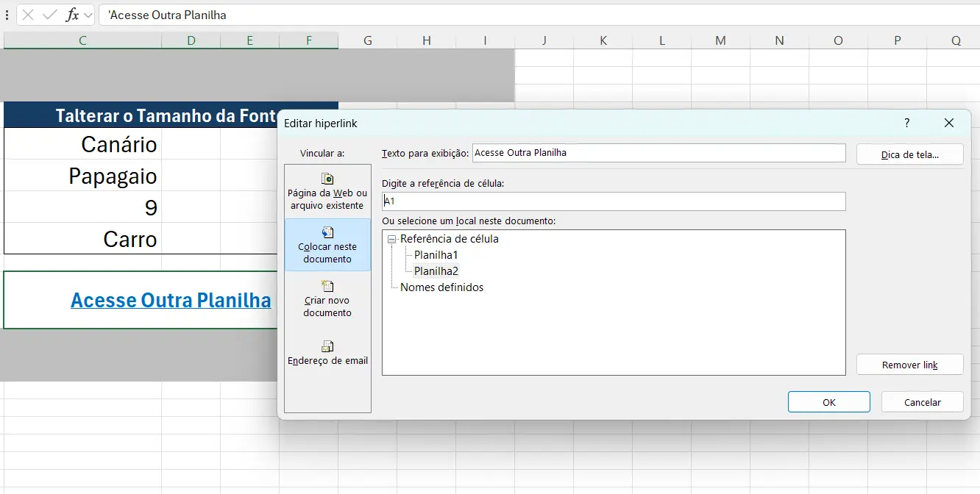Click the "Remover link" button
Viewport: 980px width, 494px height.
coord(909,364)
